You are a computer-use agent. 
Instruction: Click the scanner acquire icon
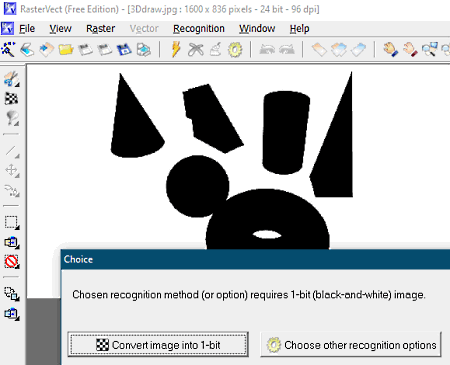pos(27,49)
